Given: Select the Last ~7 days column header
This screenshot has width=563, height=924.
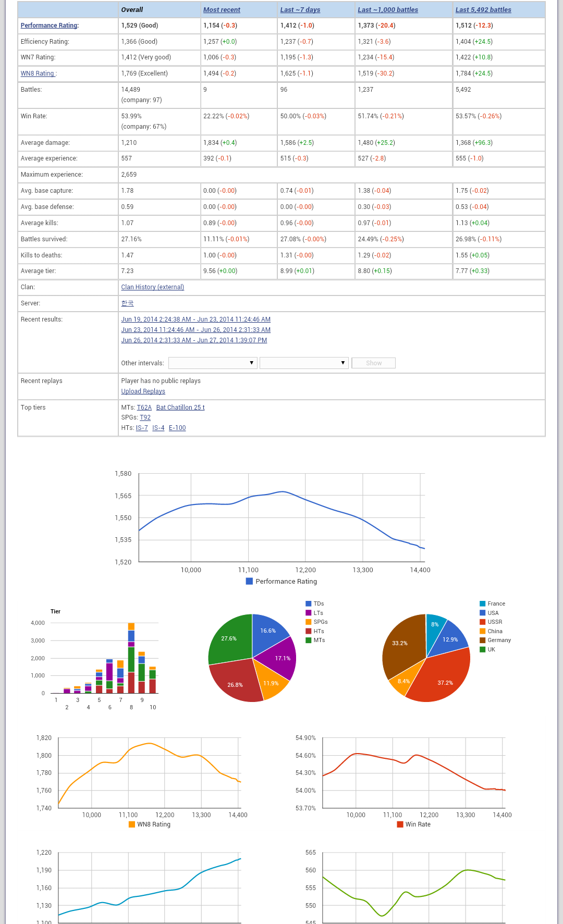Looking at the screenshot, I should point(300,10).
